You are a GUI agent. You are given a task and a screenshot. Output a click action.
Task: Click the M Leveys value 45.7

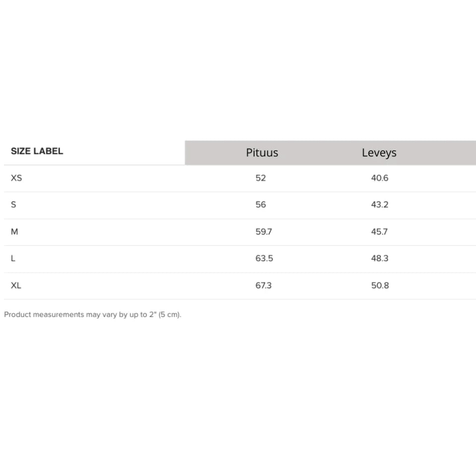[379, 232]
